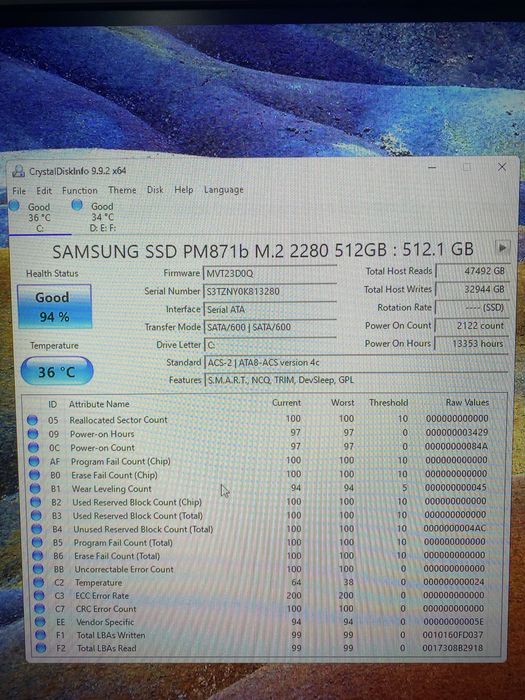Click Power On Hours value 13353 hours
This screenshot has width=525, height=700.
[x=472, y=344]
